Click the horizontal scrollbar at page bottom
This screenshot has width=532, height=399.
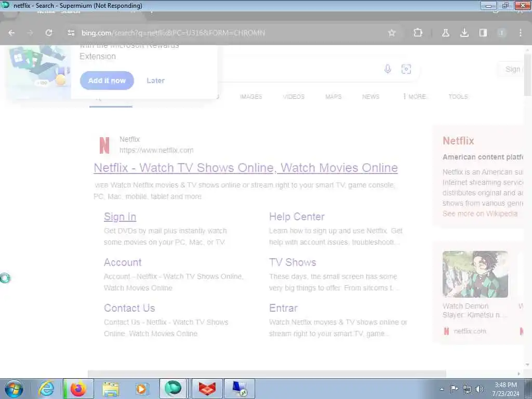267,374
